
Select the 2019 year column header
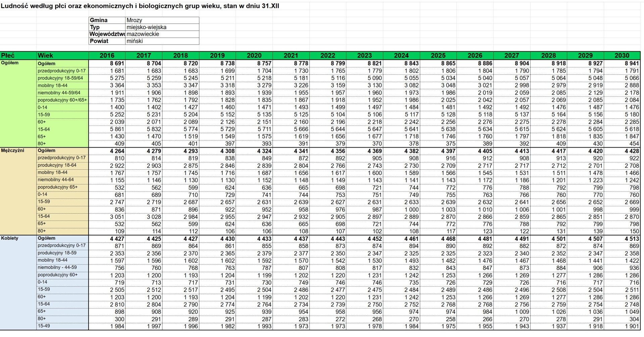pos(217,55)
